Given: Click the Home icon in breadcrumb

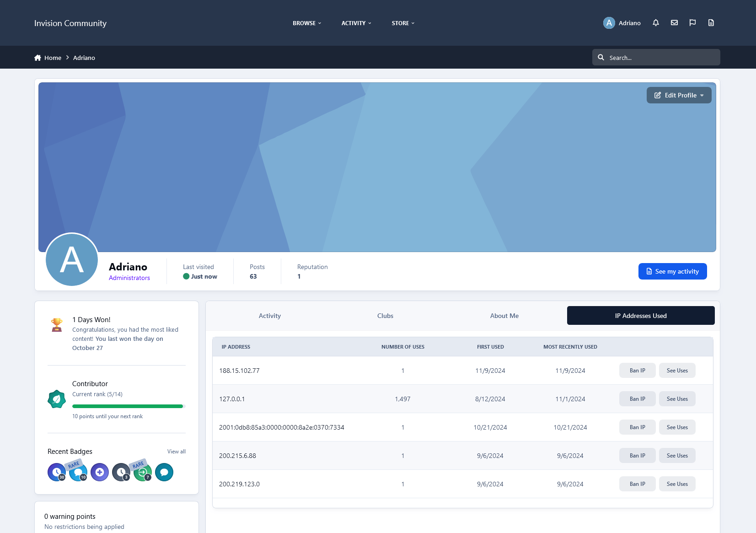Looking at the screenshot, I should pos(38,58).
